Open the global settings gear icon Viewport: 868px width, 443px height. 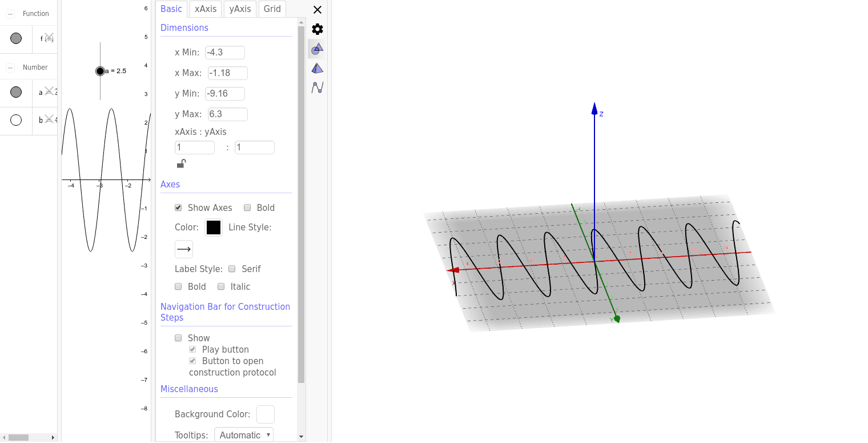(317, 29)
